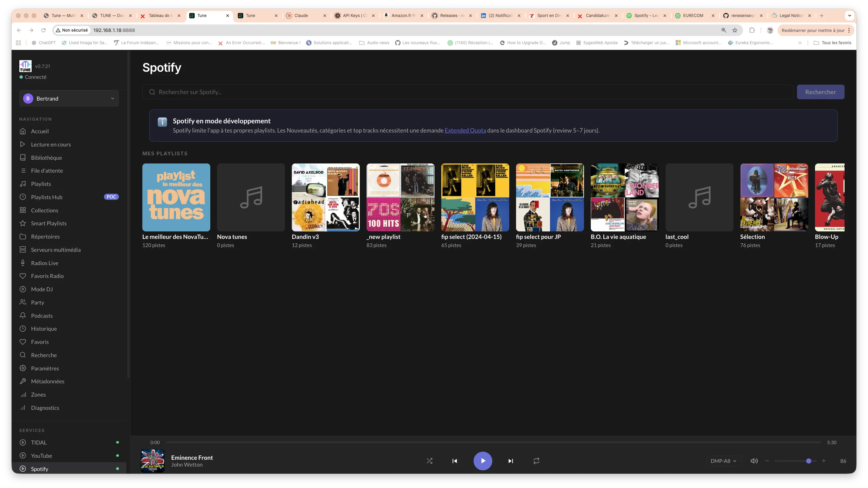Viewport: 868px width, 488px height.
Task: Toggle shuffle playback
Action: [x=429, y=461]
